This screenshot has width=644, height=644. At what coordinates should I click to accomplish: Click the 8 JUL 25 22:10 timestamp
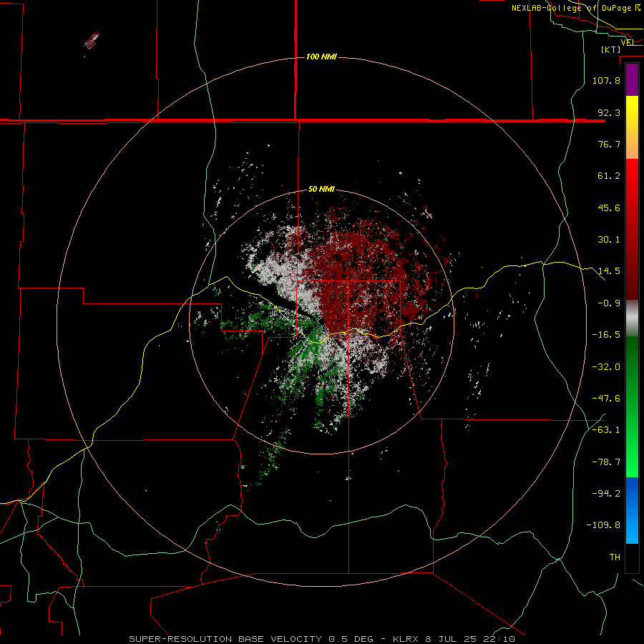tap(471, 639)
